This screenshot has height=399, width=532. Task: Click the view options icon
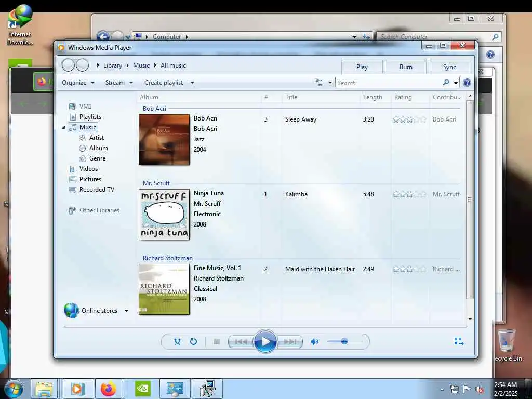pos(318,83)
